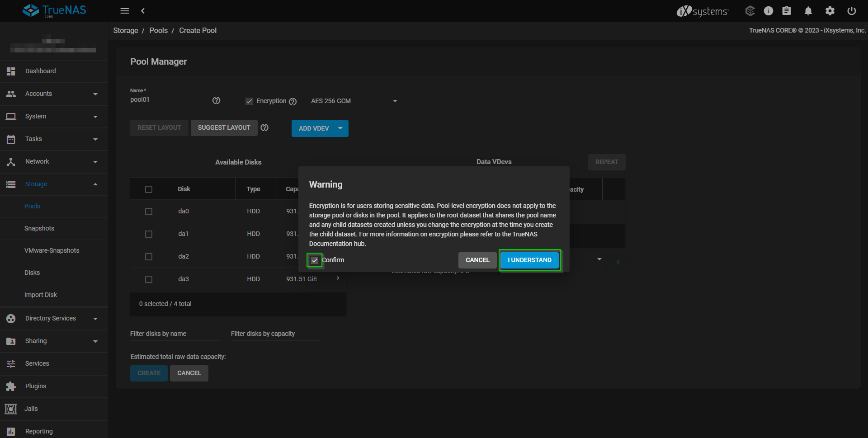Open settings gear icon in header

tap(830, 11)
